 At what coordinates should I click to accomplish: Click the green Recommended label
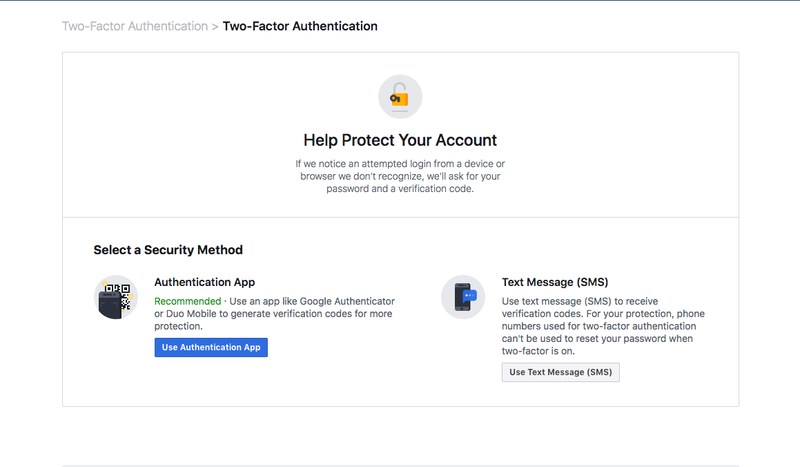[188, 301]
